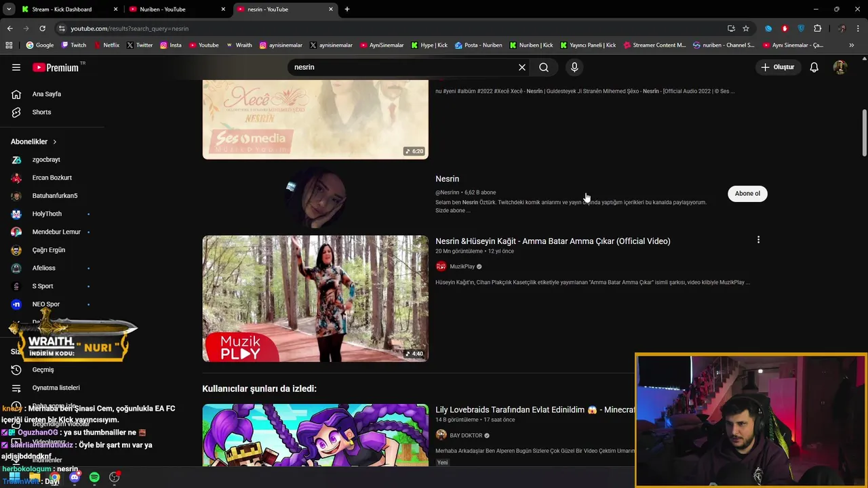Open the tab search dropdown arrow
This screenshot has height=488, width=868.
click(9, 9)
